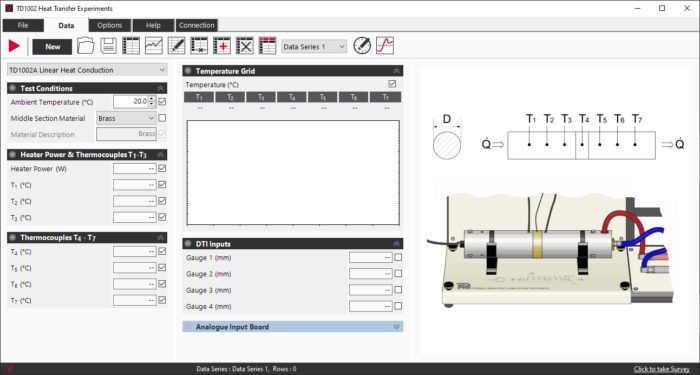The width and height of the screenshot is (700, 375).
Task: Open the Data Series 1 dropdown
Action: [314, 46]
